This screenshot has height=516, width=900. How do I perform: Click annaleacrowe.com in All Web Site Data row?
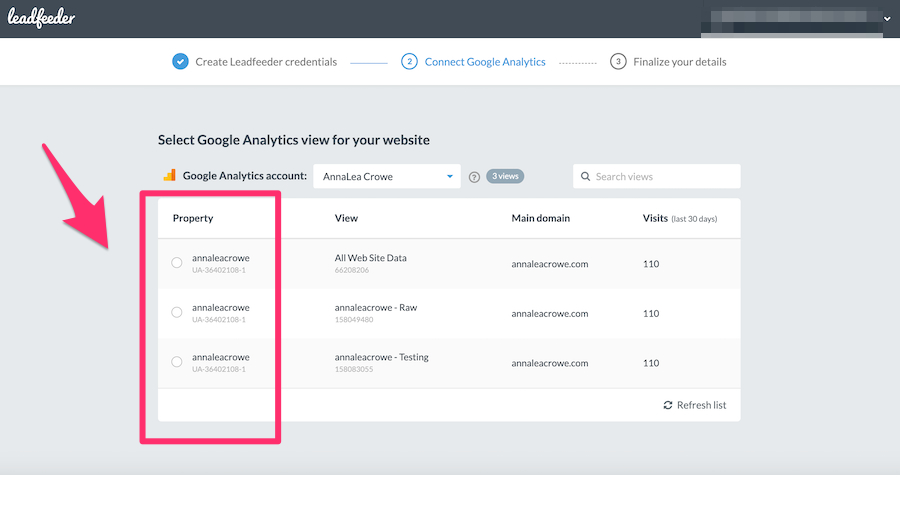point(550,264)
